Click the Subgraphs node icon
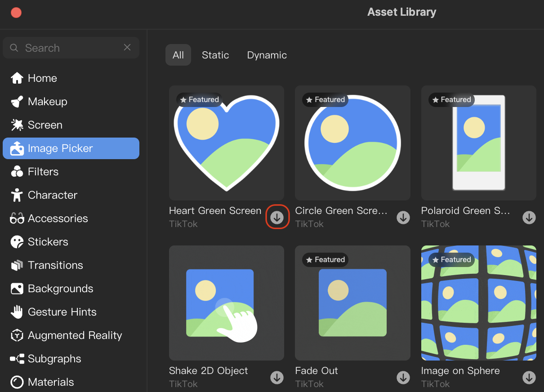Screen dimensions: 544x392 (17, 359)
